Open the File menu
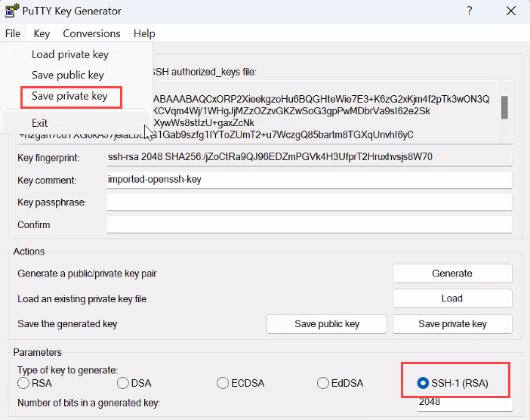Screen dimensions: 530x420 point(13,33)
